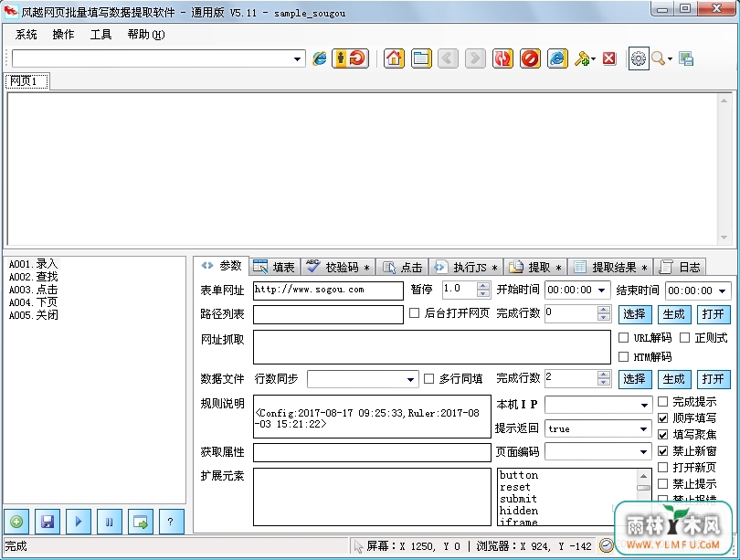Click 打开 button beside the 路径列表 row
This screenshot has width=740, height=560.
[714, 313]
